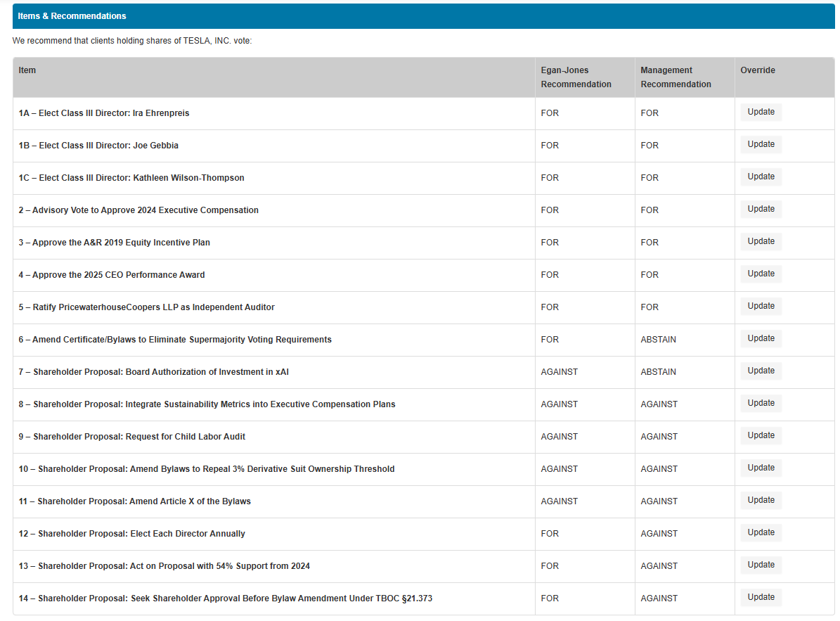Select item 12 Elect Each Director Annually text
840x621 pixels.
coord(131,534)
